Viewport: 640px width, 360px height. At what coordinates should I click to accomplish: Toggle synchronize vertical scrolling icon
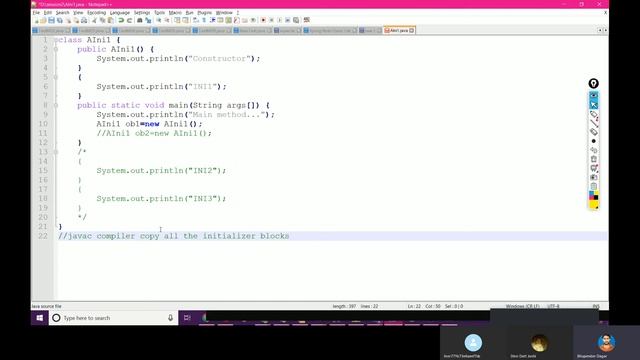176,20
